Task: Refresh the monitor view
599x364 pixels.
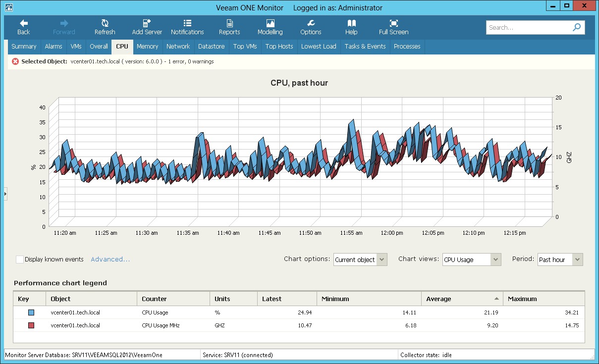Action: pyautogui.click(x=105, y=27)
